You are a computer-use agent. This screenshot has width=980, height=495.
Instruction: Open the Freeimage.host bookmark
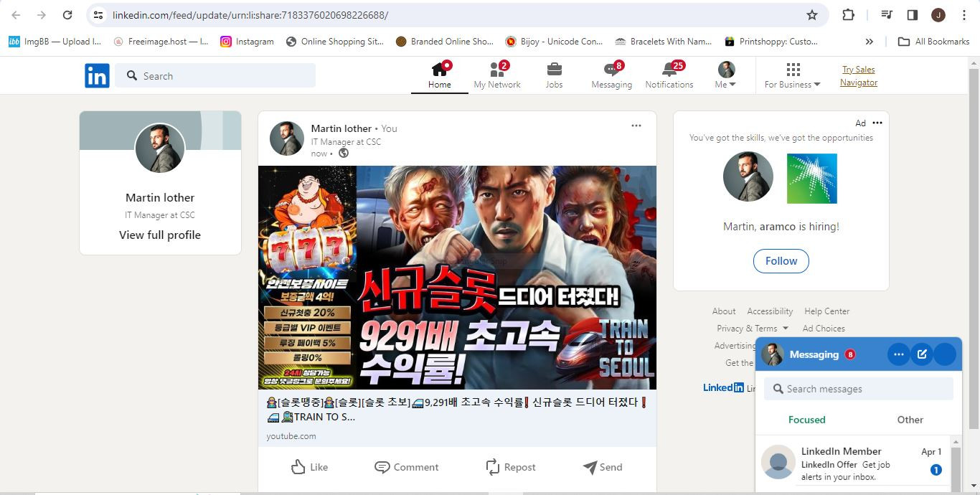click(161, 42)
